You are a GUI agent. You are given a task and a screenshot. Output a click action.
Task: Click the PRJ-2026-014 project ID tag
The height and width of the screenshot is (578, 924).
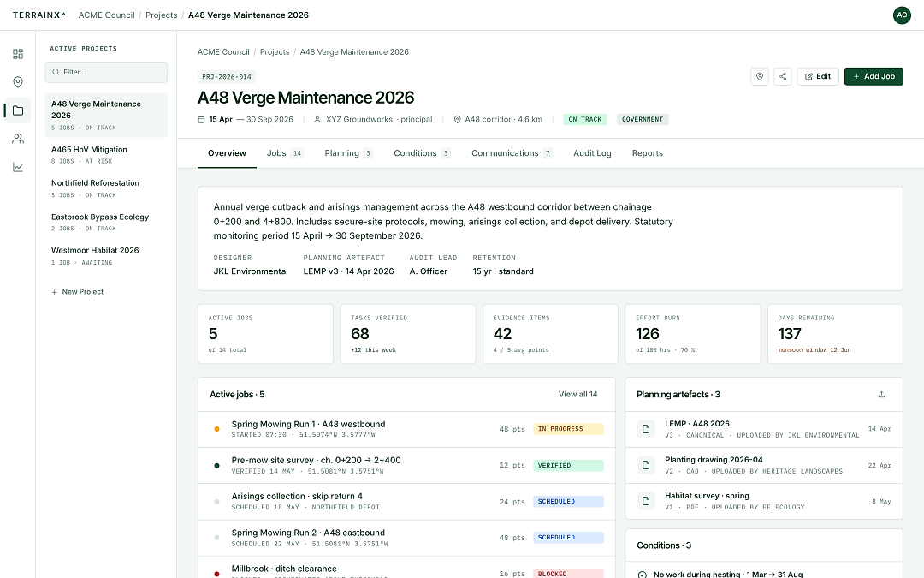[x=227, y=77]
